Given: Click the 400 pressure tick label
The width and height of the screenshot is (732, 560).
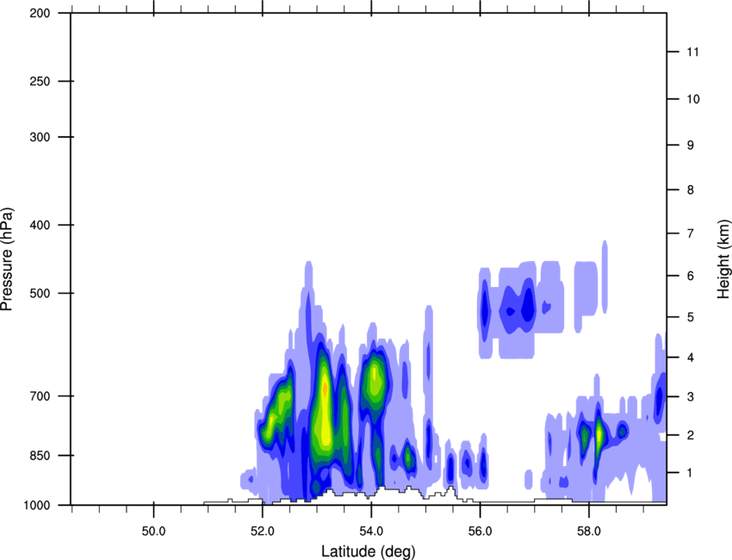Looking at the screenshot, I should 40,225.
